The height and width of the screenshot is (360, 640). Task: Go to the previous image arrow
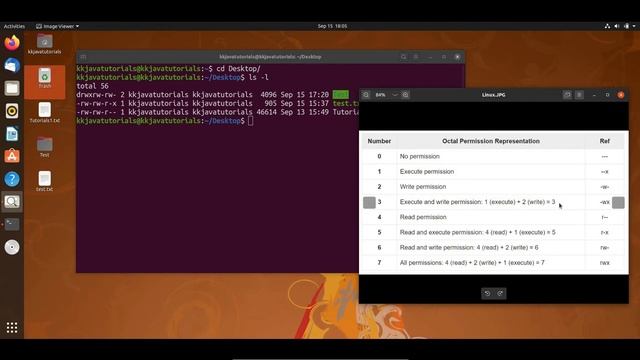pyautogui.click(x=369, y=202)
